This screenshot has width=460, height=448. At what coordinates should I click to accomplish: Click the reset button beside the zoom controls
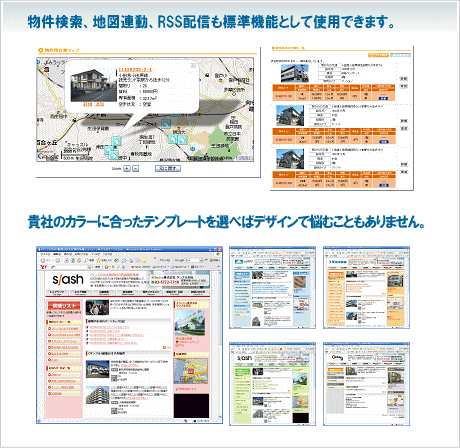click(x=168, y=169)
